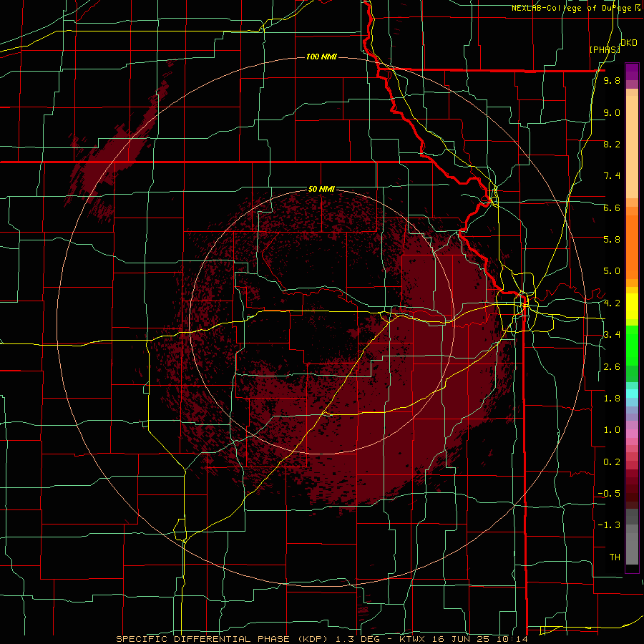
Task: Select the 3.4 scale value
Action: click(x=612, y=335)
